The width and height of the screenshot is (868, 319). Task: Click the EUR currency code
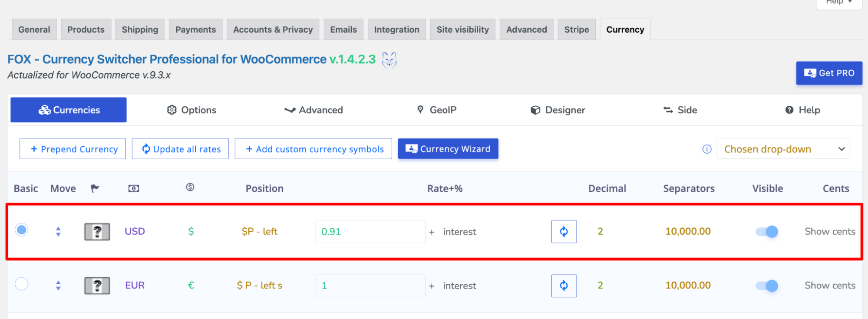click(135, 285)
